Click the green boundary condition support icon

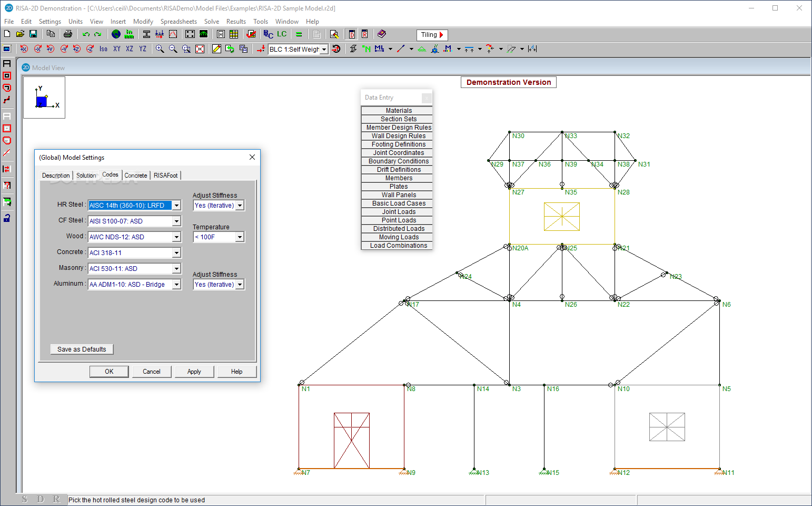[x=422, y=49]
